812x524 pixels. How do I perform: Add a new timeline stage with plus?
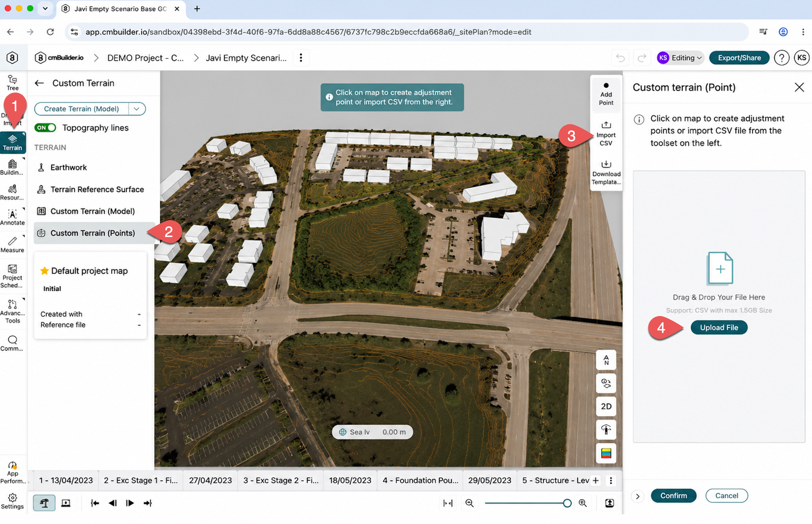pos(596,480)
